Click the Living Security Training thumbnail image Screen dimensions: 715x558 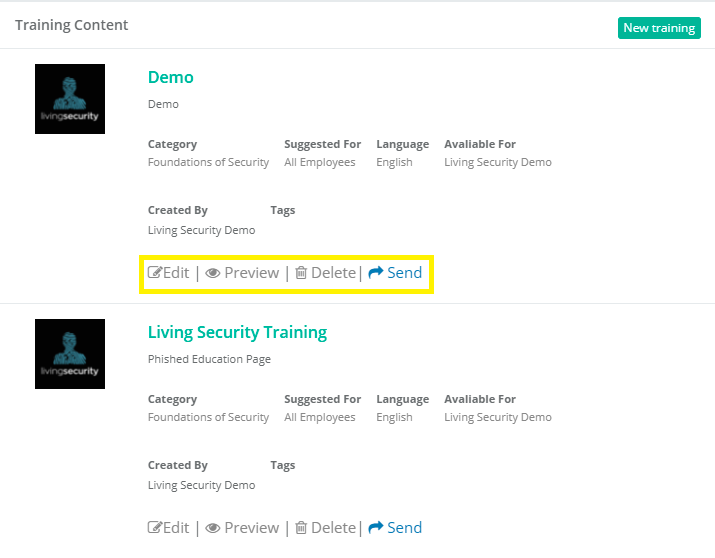click(70, 354)
